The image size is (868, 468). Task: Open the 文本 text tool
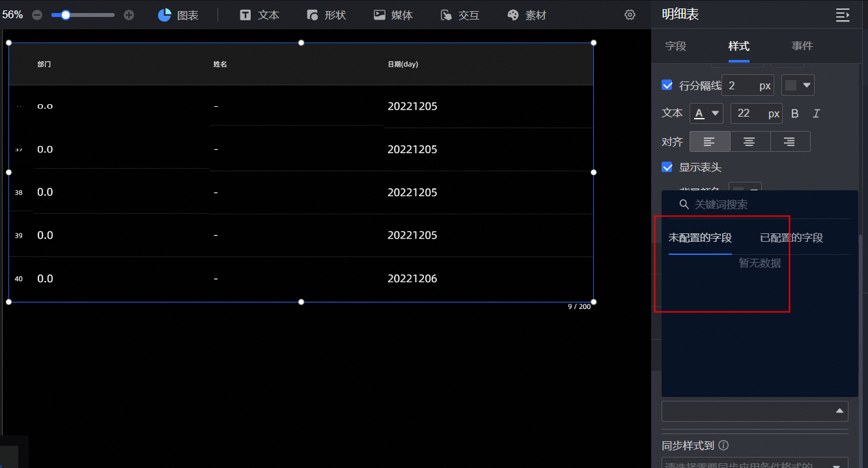(259, 15)
